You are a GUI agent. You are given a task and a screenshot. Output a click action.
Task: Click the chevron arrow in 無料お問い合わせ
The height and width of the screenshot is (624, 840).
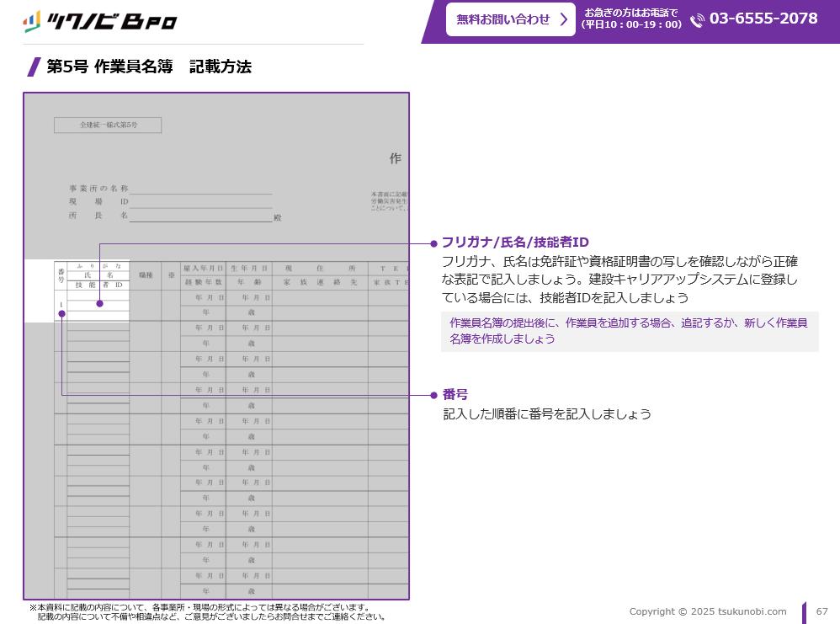click(x=563, y=20)
